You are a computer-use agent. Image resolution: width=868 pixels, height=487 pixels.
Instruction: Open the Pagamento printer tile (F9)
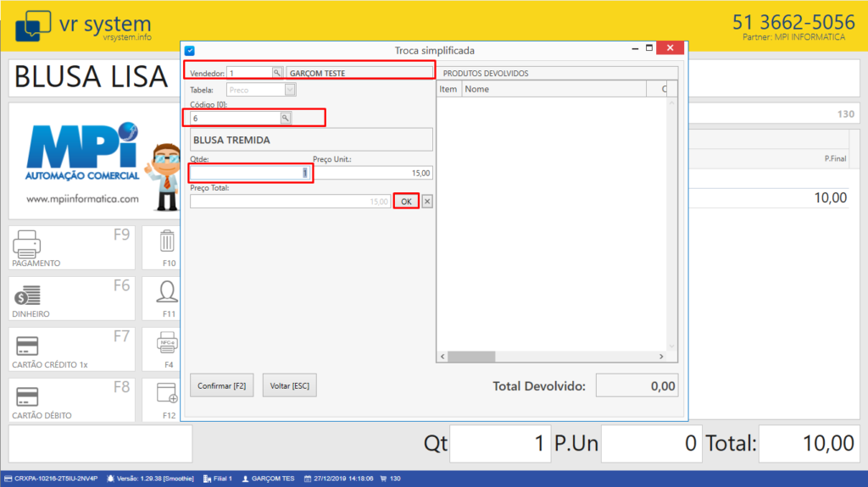(x=71, y=247)
